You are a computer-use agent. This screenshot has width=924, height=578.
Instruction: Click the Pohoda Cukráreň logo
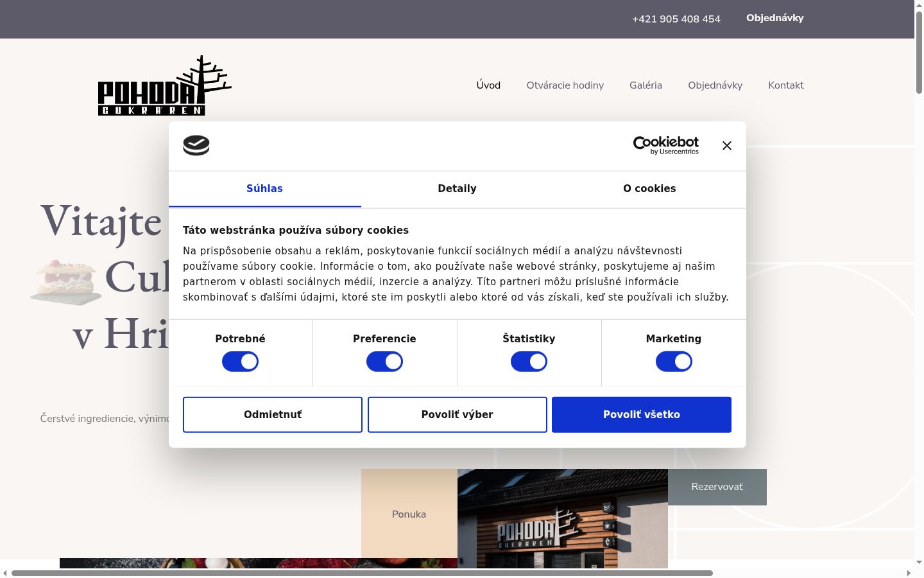pyautogui.click(x=164, y=85)
